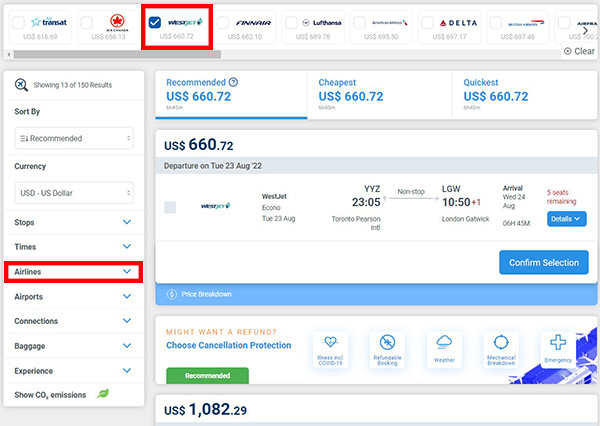The height and width of the screenshot is (426, 600).
Task: Expand the Connections filter
Action: 73,321
